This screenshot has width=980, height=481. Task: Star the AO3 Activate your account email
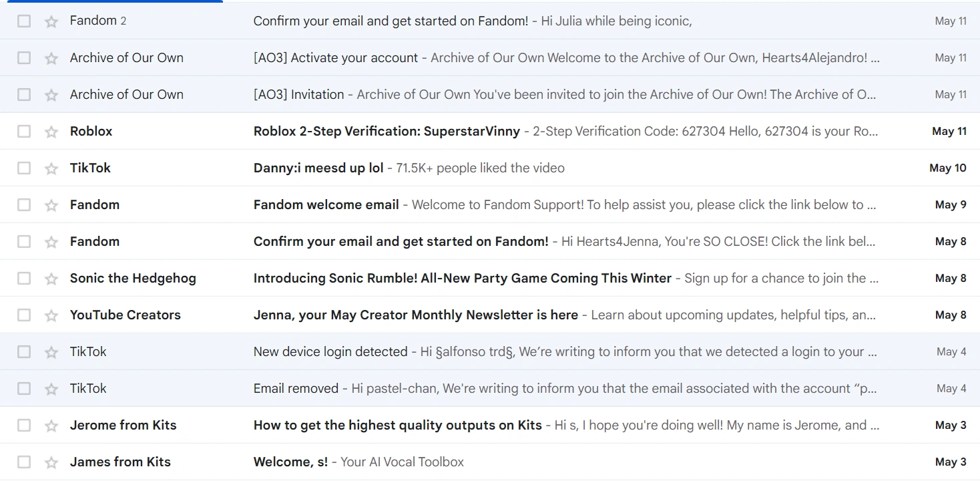(x=51, y=58)
